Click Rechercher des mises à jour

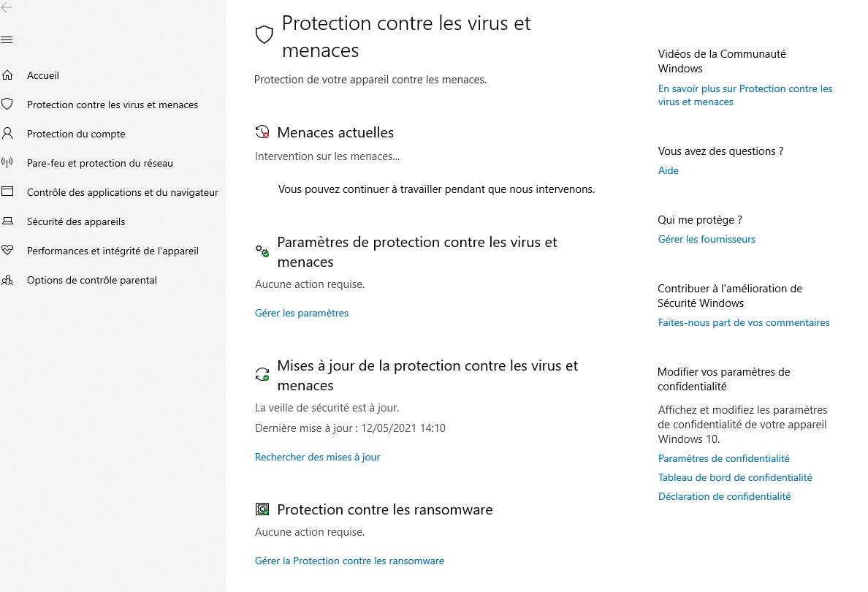click(x=318, y=457)
